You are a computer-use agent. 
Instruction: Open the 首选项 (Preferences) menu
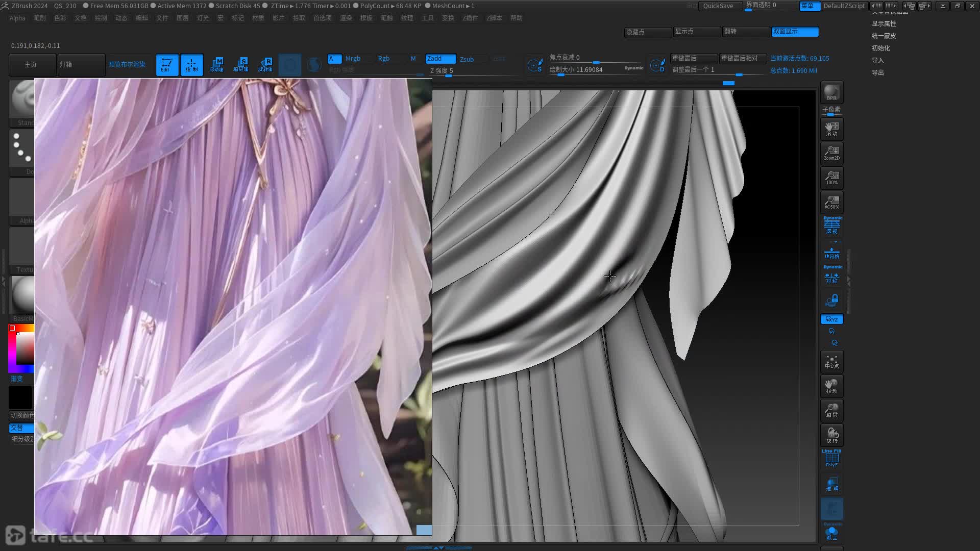pyautogui.click(x=323, y=18)
